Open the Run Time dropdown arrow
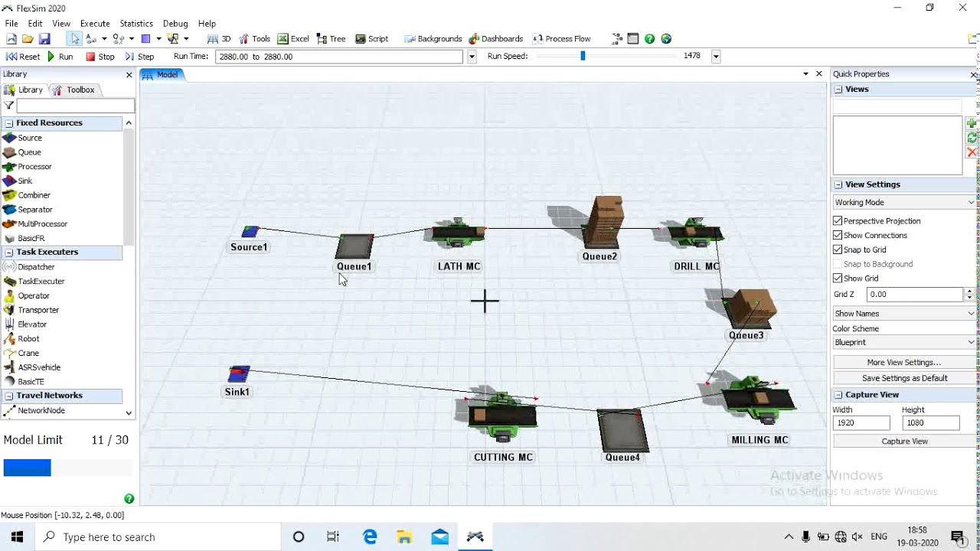The image size is (980, 551). tap(472, 57)
